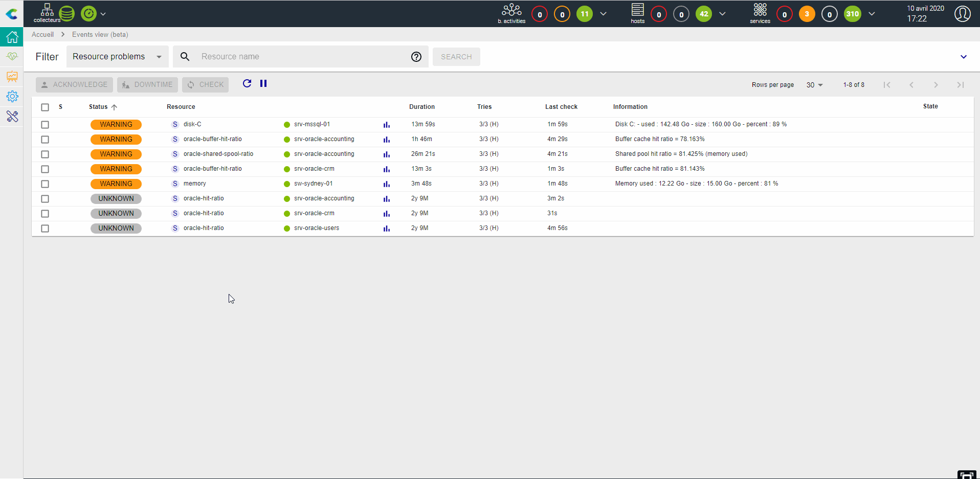Screen dimensions: 980x479
Task: Pause auto-refresh with the pause icon
Action: click(263, 83)
